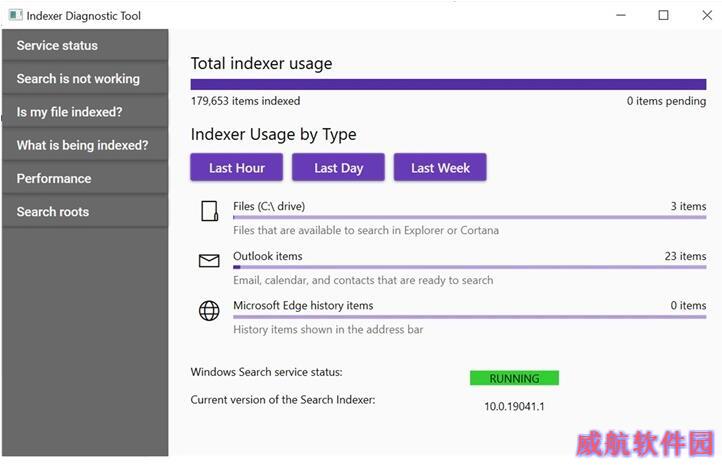Click the Search Indexer version number 10.0.19041.1

pyautogui.click(x=514, y=406)
